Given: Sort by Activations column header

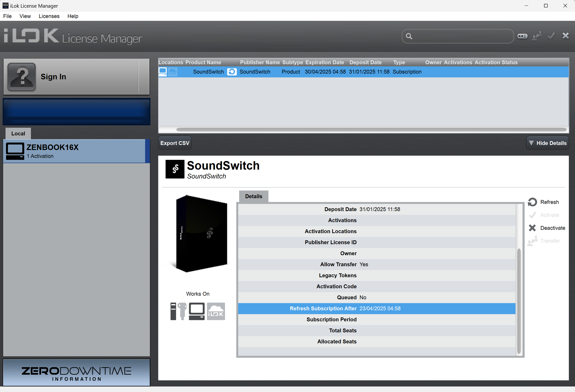Looking at the screenshot, I should point(458,63).
